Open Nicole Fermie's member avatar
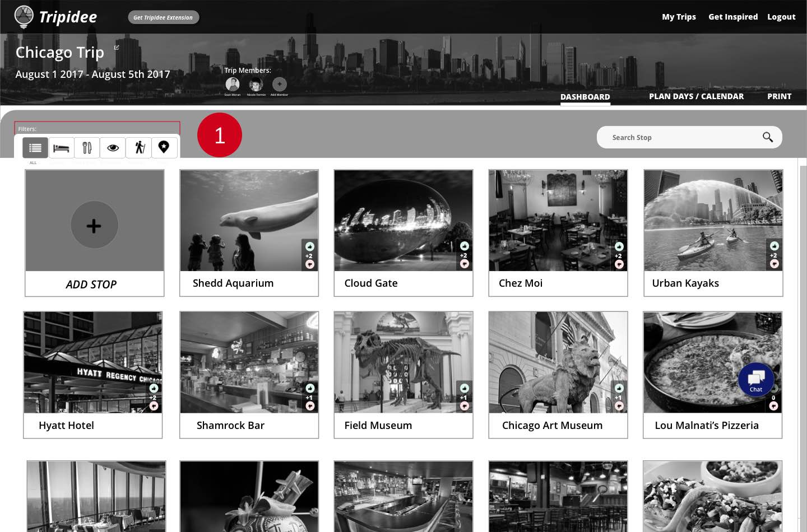The image size is (807, 532). click(256, 84)
